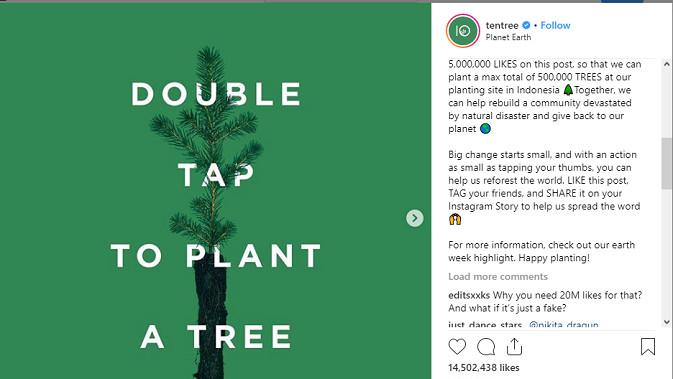Expand Load more comments

pyautogui.click(x=498, y=276)
